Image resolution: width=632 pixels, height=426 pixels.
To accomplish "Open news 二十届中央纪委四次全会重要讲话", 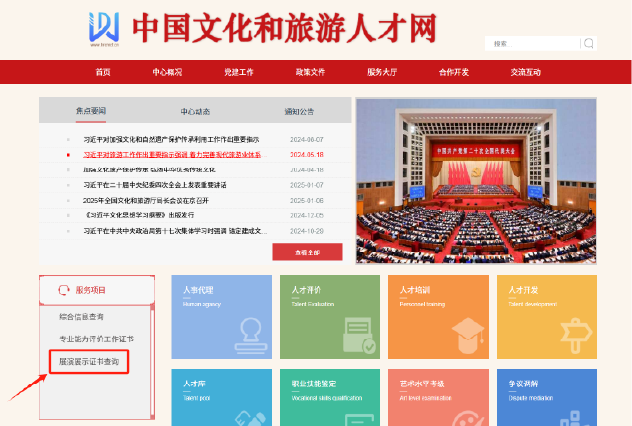I will tap(155, 185).
